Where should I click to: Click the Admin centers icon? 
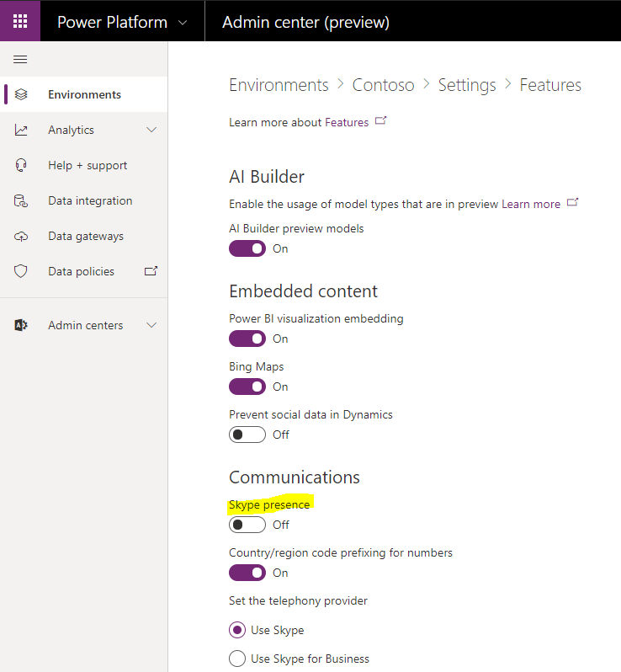[21, 325]
